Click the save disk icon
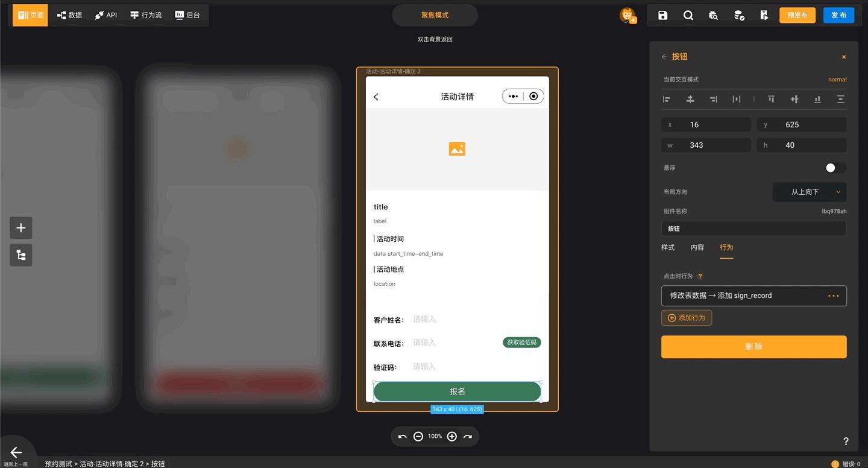This screenshot has height=468, width=868. [663, 15]
